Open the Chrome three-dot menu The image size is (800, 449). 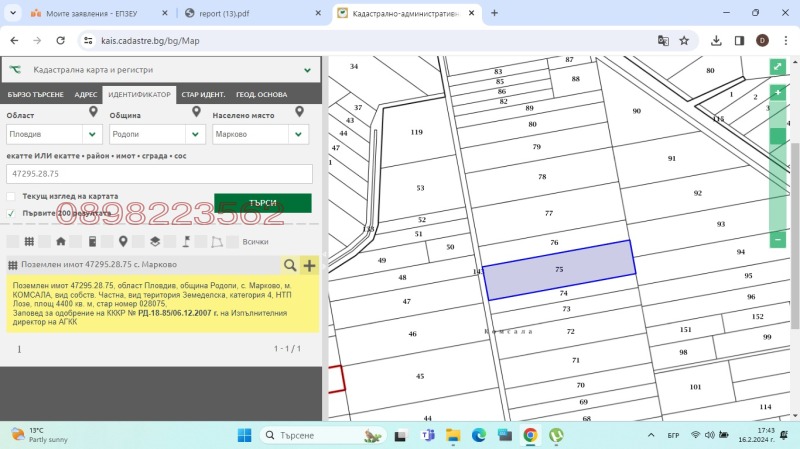[785, 41]
